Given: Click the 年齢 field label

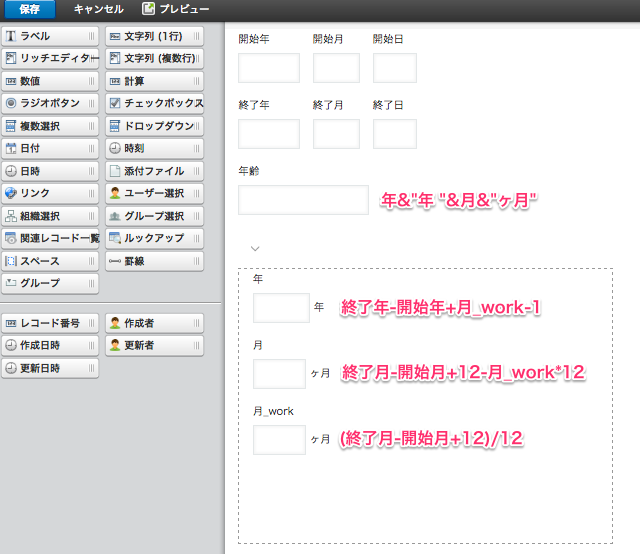Looking at the screenshot, I should (x=249, y=171).
